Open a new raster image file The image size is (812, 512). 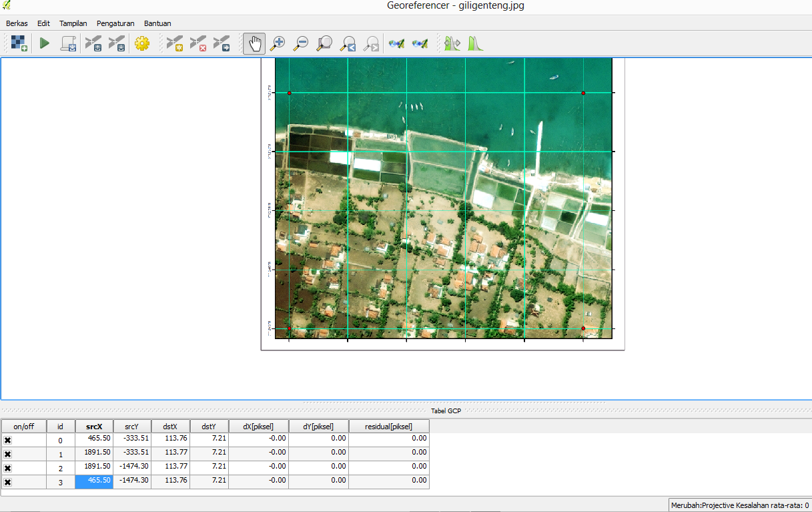[x=18, y=42]
